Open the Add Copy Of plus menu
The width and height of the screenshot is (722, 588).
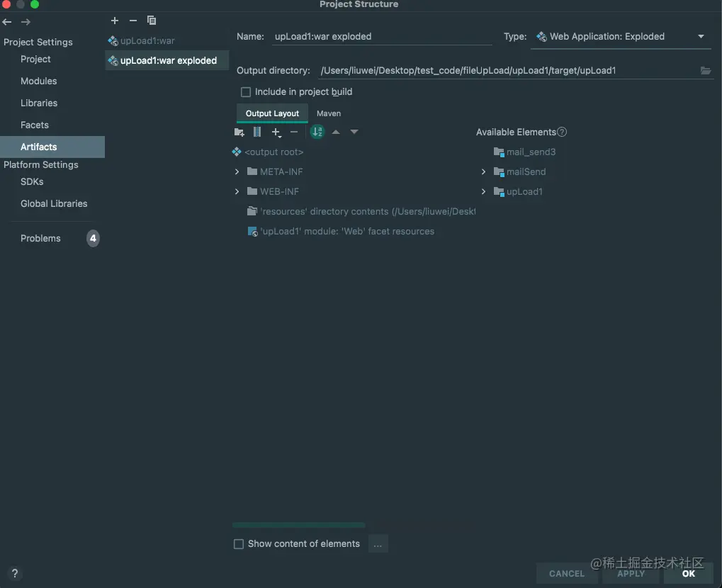pos(276,132)
